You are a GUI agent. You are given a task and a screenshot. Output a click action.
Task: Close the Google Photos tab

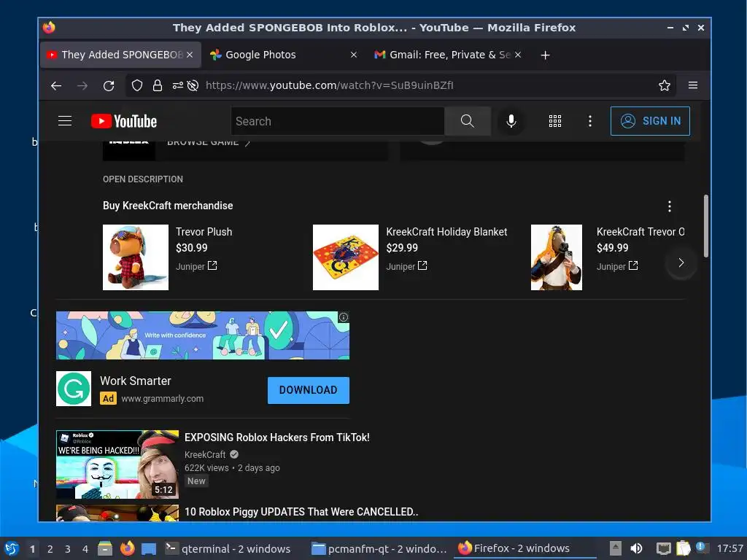coord(354,55)
